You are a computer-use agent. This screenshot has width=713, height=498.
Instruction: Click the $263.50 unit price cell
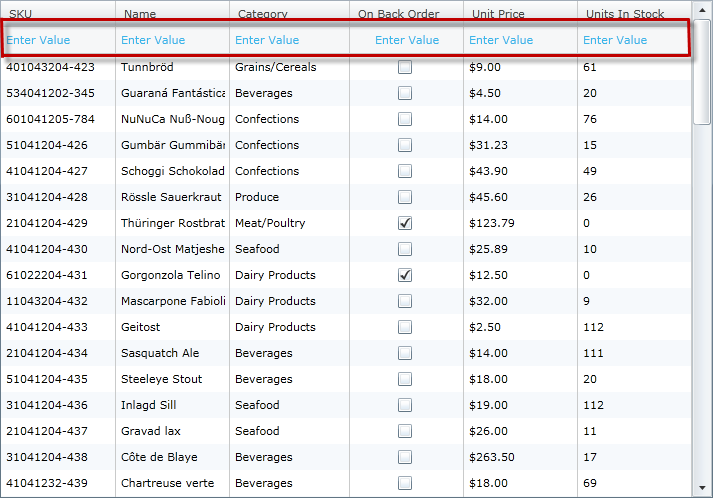point(492,457)
